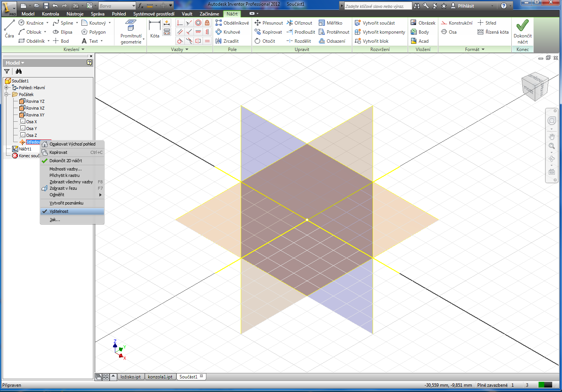The image size is (562, 392).
Task: Collapse the Počátek folder
Action: click(6, 95)
